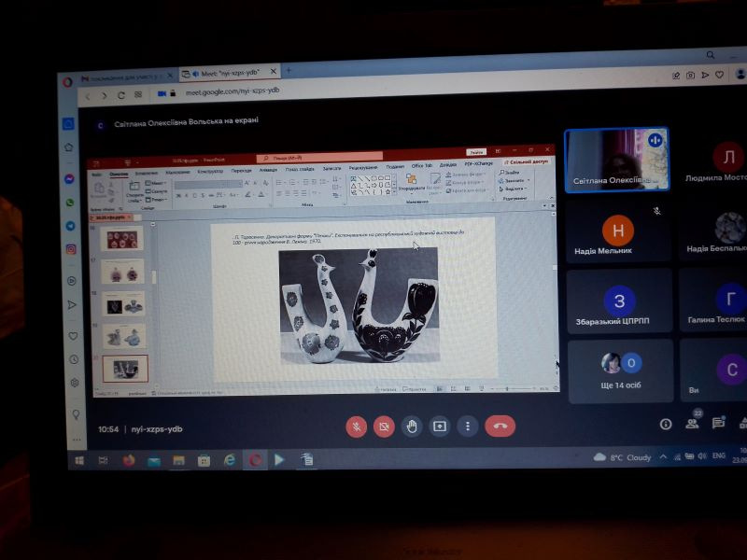This screenshot has height=560, width=747.
Task: Open Opera settings gear in sidebar
Action: (x=75, y=383)
